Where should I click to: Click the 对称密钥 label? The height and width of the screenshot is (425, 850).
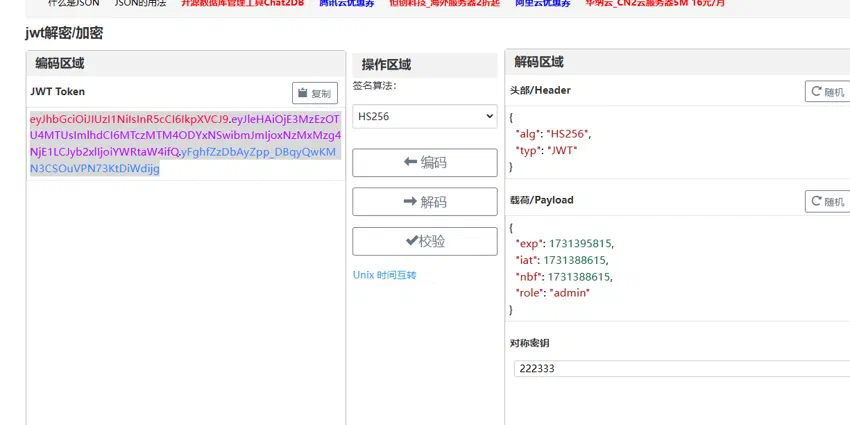click(530, 343)
